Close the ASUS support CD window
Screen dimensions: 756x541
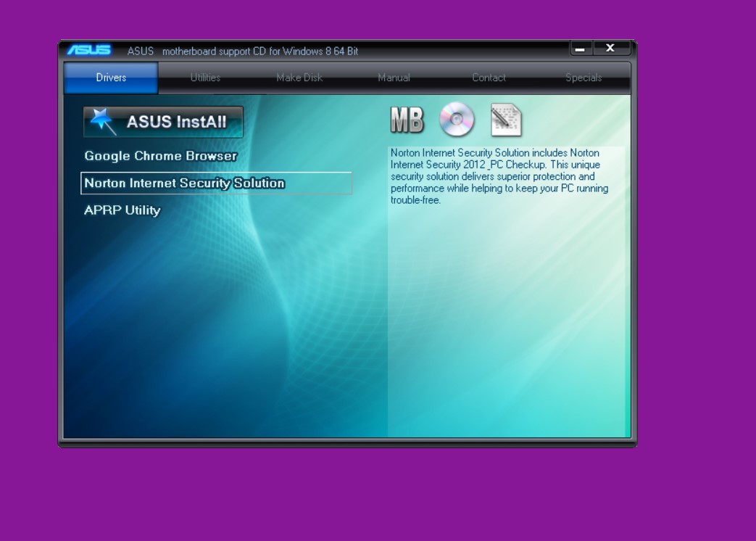(x=610, y=49)
